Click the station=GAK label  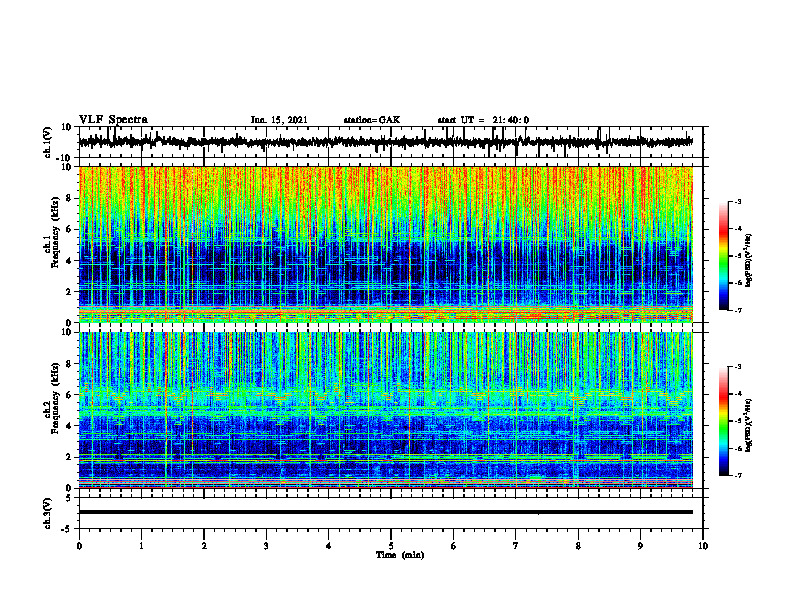tap(372, 120)
